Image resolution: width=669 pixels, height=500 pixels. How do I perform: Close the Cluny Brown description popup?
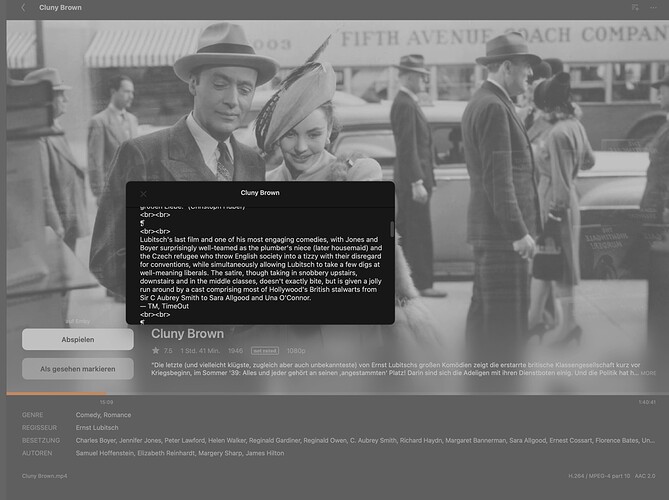[143, 194]
